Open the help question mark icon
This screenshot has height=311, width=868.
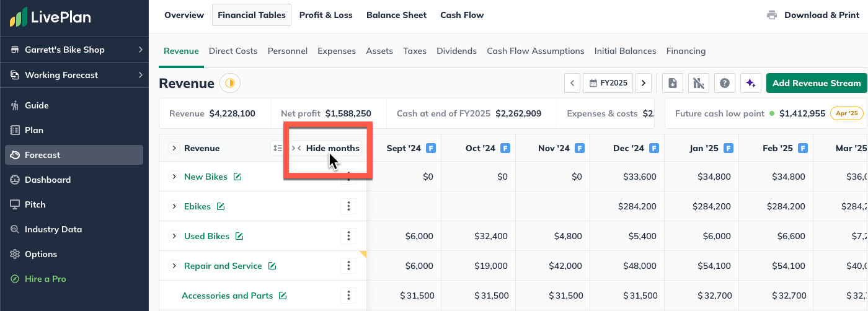(725, 83)
